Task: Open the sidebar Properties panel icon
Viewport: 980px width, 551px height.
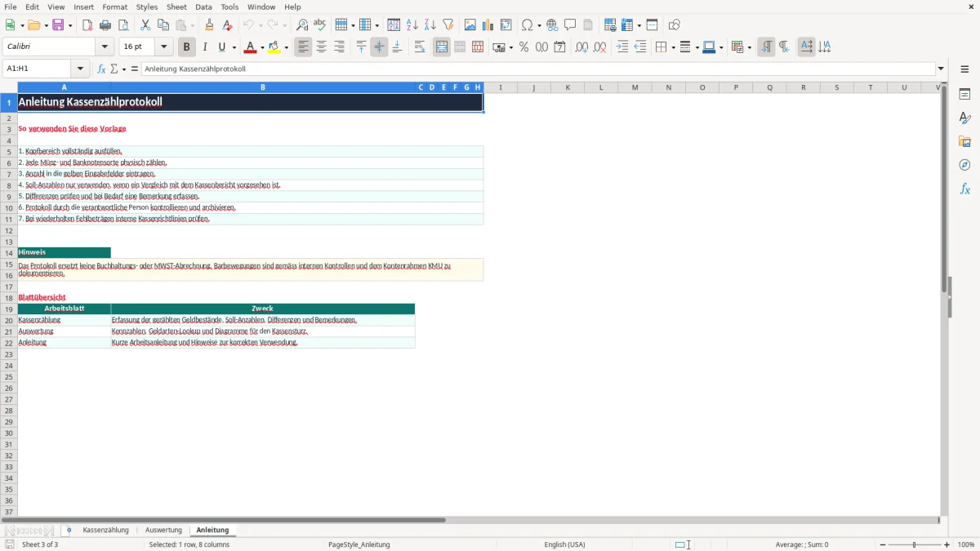Action: (x=964, y=94)
